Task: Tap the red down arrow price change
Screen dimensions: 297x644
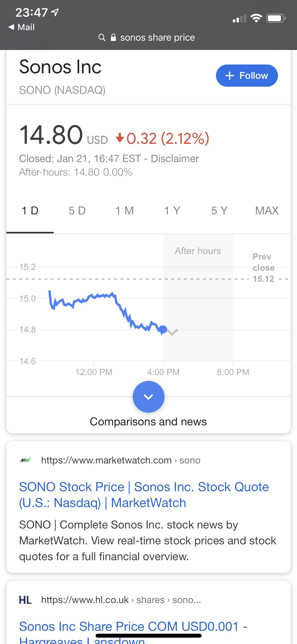Action: tap(120, 138)
